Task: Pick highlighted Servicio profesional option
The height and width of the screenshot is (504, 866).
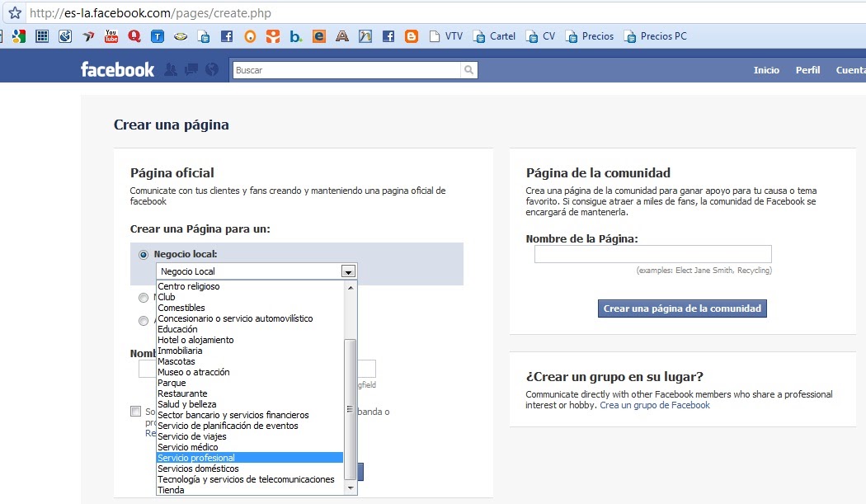Action: 250,458
